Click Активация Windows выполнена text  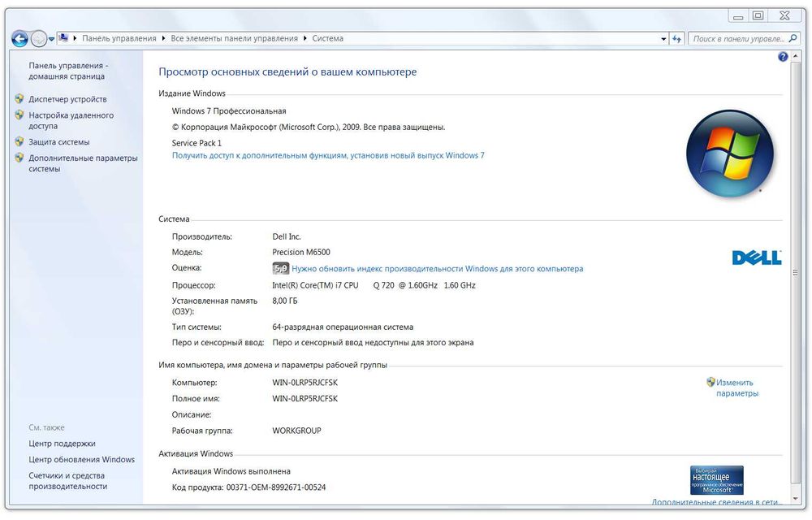tap(231, 471)
